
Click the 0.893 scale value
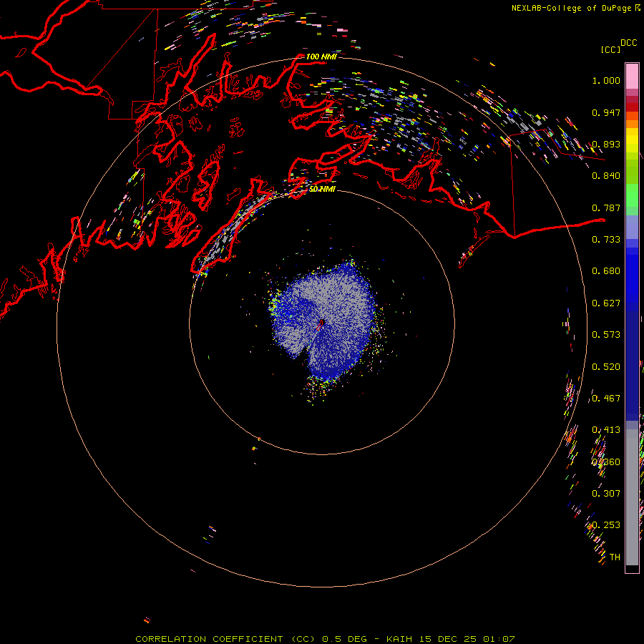click(x=606, y=144)
